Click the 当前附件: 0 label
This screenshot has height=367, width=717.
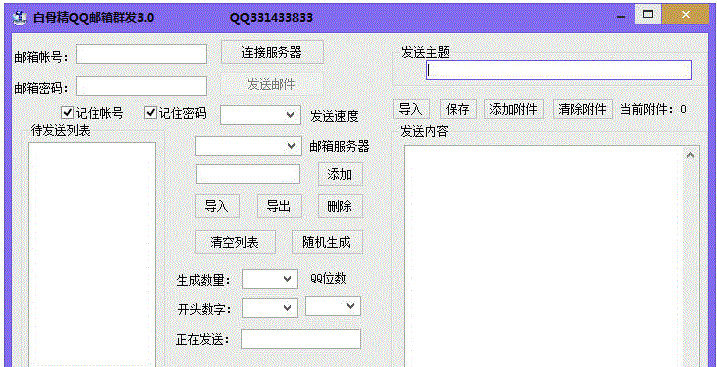[x=653, y=109]
